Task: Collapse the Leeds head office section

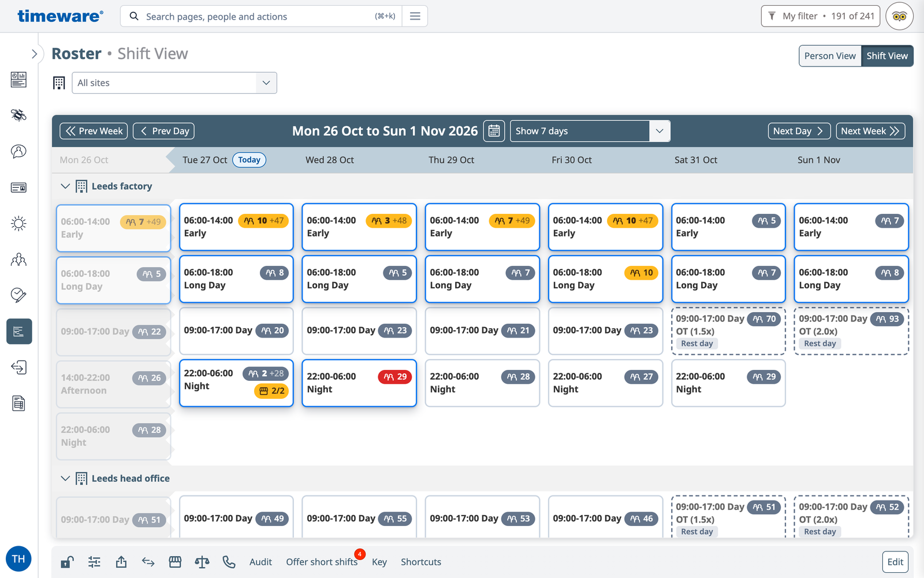Action: click(65, 479)
